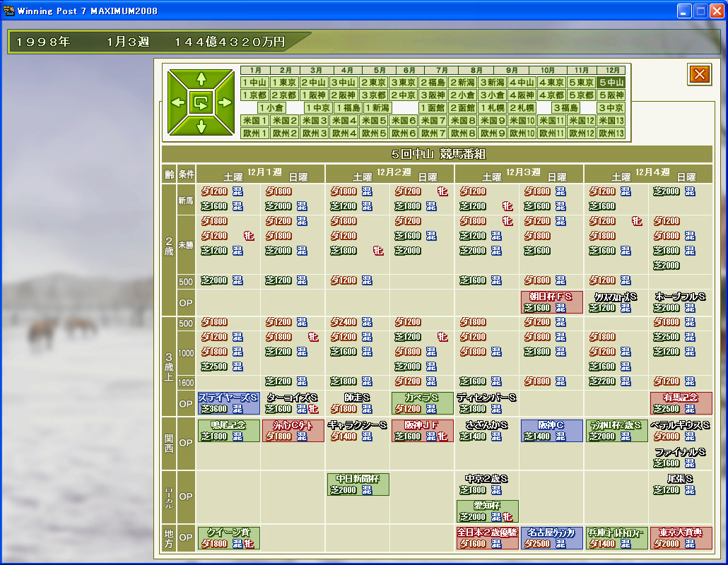This screenshot has height=565, width=728.
Task: Select the 2札幌 meeting tab
Action: click(x=522, y=108)
